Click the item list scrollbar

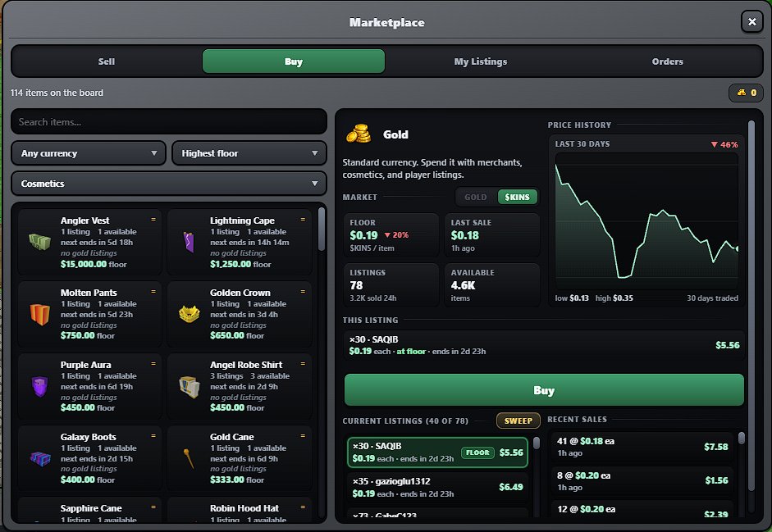coord(322,230)
